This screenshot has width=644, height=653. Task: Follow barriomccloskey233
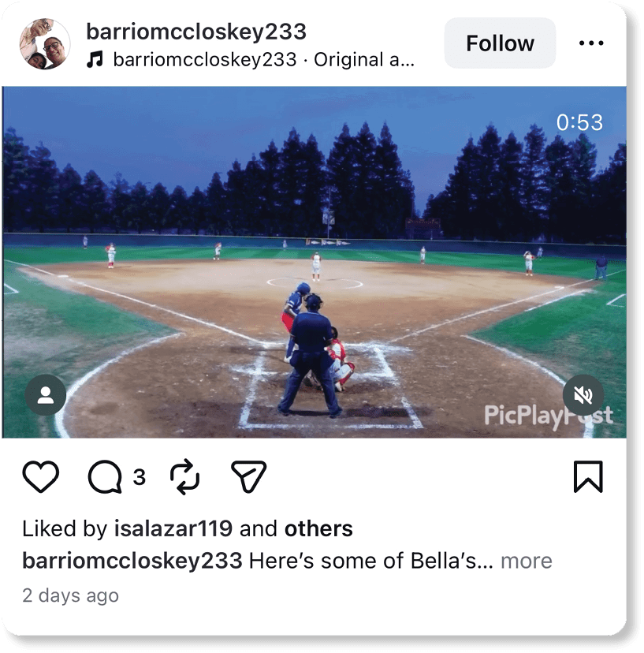(500, 43)
